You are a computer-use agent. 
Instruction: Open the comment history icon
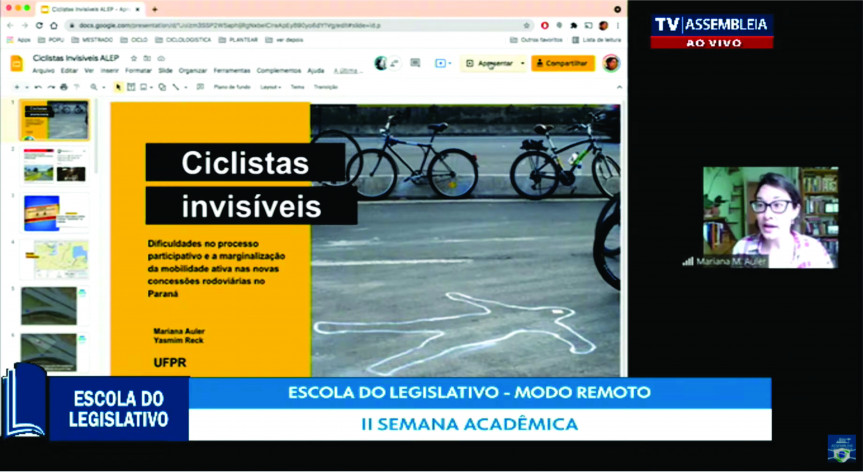tap(414, 63)
